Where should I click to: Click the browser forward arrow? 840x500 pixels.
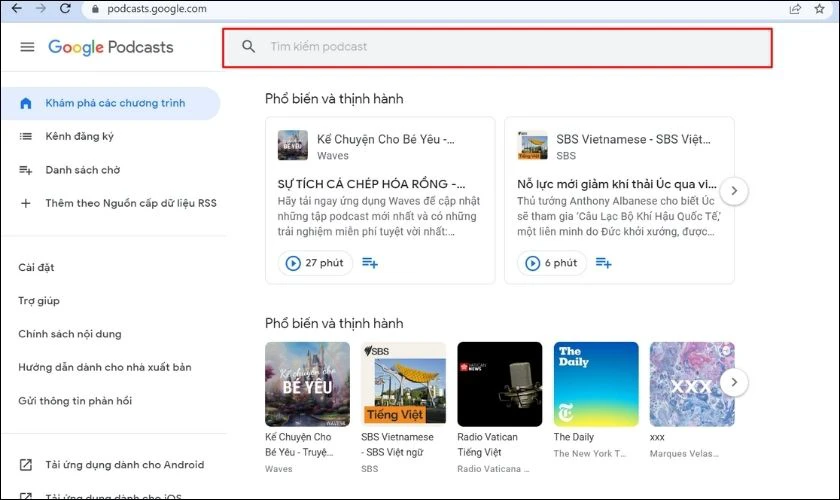click(41, 9)
